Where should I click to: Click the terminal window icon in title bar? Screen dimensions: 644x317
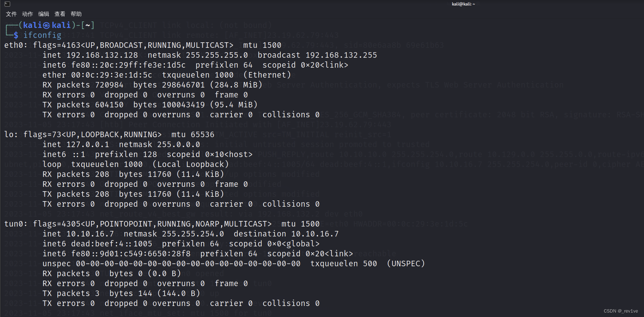(x=7, y=4)
